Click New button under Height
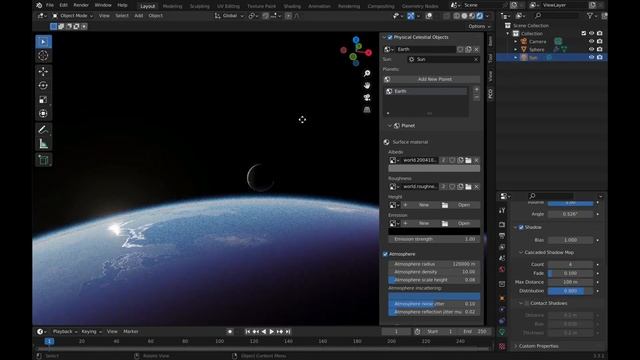 pyautogui.click(x=424, y=205)
